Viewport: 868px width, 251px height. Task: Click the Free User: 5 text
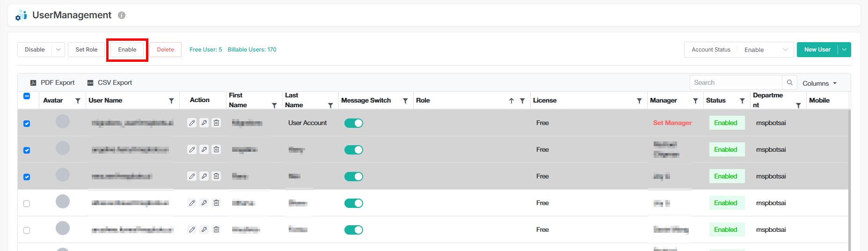[x=206, y=50]
